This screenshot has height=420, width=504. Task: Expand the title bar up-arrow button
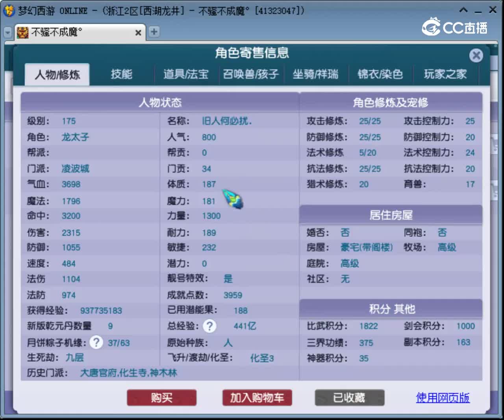point(464,10)
